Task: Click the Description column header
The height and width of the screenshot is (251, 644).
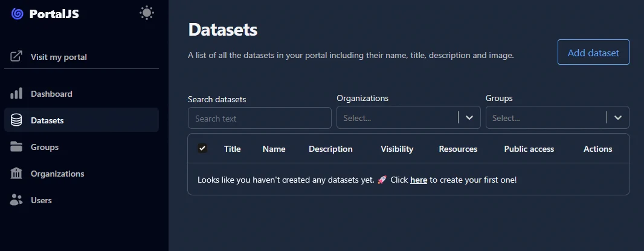Action: point(330,149)
